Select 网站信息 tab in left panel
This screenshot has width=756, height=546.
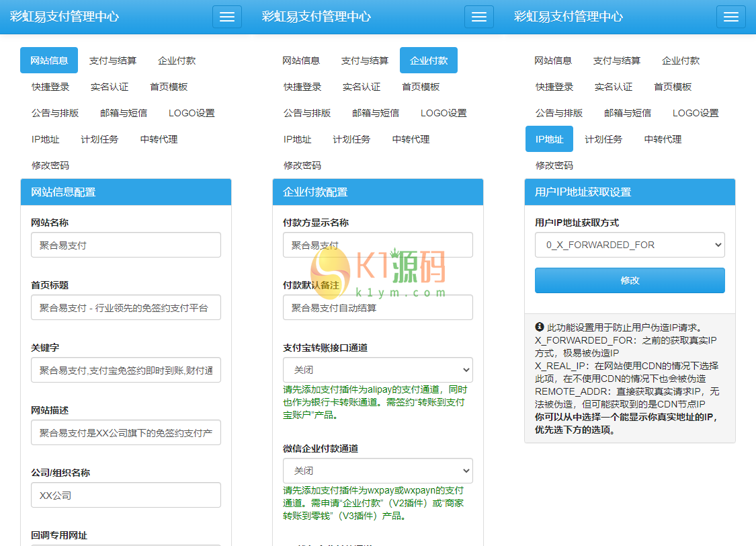pyautogui.click(x=48, y=61)
